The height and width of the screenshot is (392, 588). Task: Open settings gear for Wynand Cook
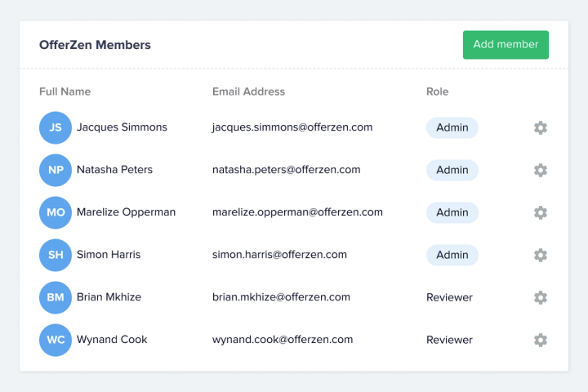pos(540,340)
